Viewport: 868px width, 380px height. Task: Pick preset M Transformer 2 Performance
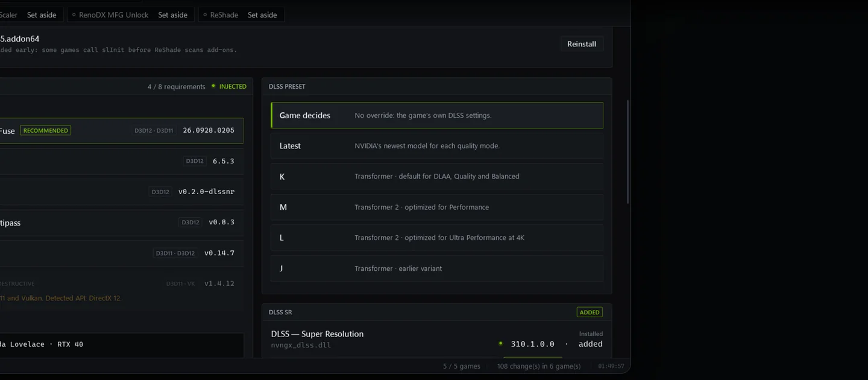pyautogui.click(x=437, y=207)
